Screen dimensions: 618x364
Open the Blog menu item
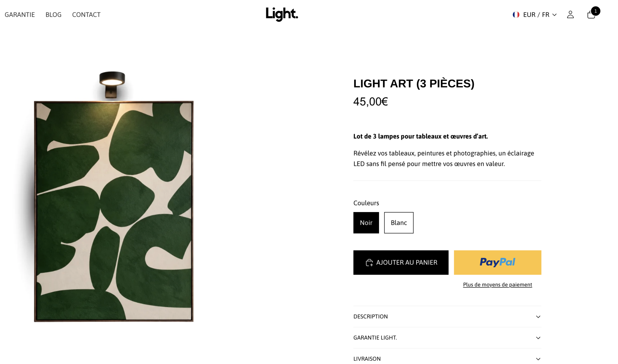tap(54, 15)
